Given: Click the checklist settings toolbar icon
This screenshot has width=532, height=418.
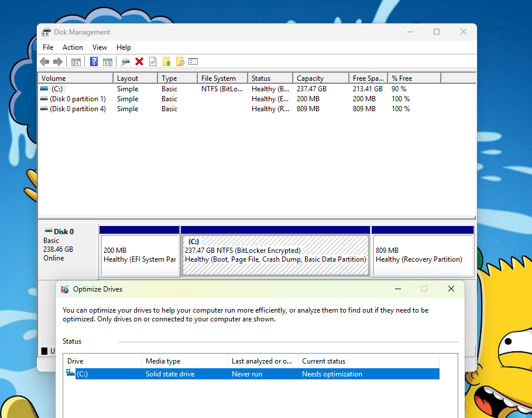Looking at the screenshot, I should pyautogui.click(x=193, y=61).
